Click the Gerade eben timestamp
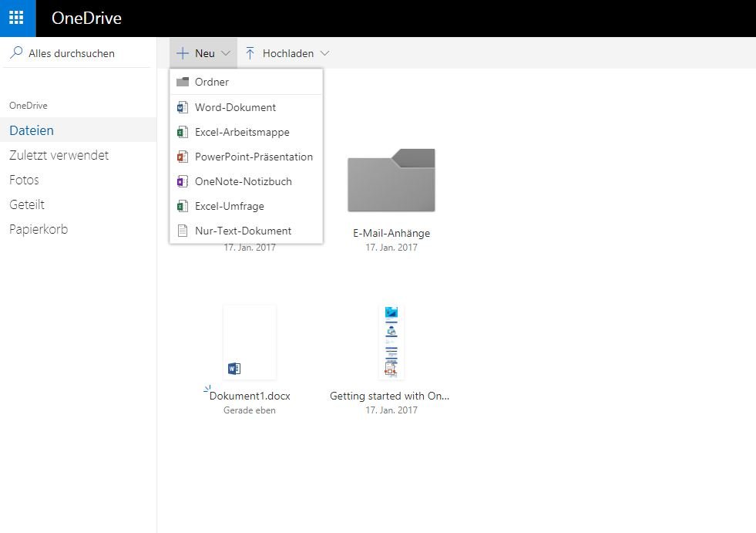The height and width of the screenshot is (533, 756). coord(249,410)
